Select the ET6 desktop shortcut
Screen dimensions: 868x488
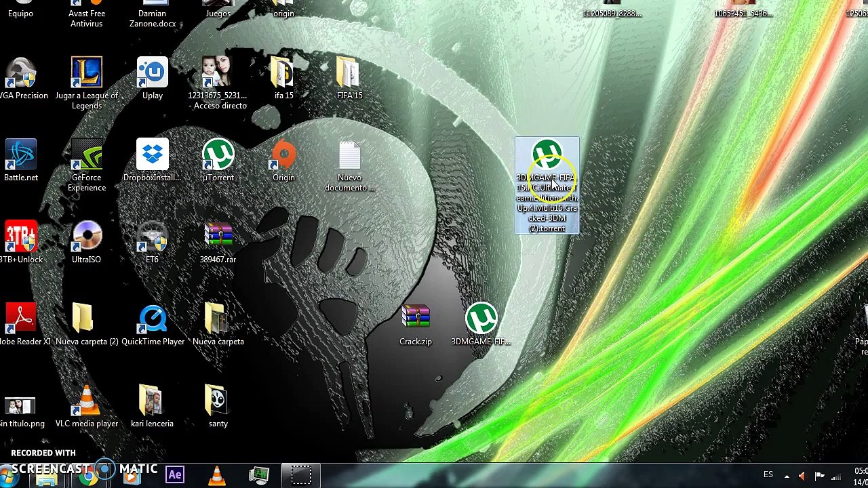coord(152,243)
